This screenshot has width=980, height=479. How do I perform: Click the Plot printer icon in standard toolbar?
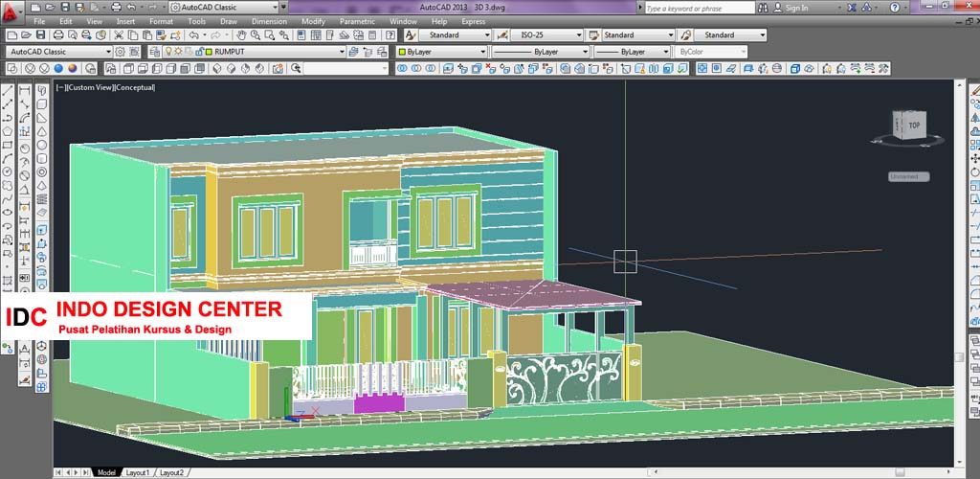point(58,35)
